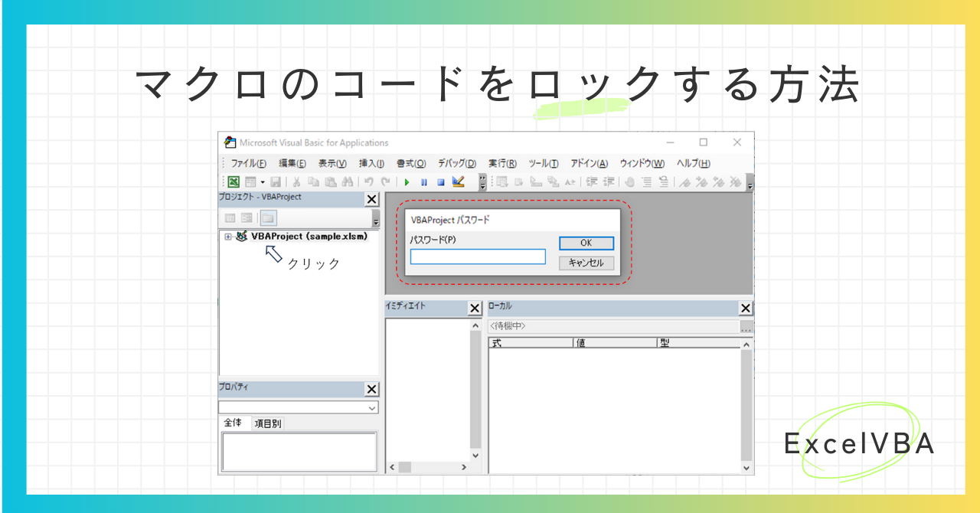Image resolution: width=980 pixels, height=513 pixels.
Task: Select VBAProject (sample.xlsm) in project tree
Action: tap(309, 237)
